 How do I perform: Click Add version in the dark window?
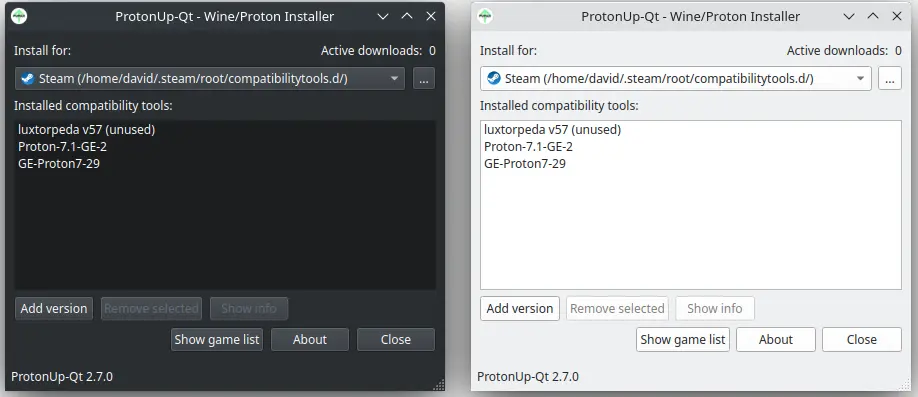54,309
